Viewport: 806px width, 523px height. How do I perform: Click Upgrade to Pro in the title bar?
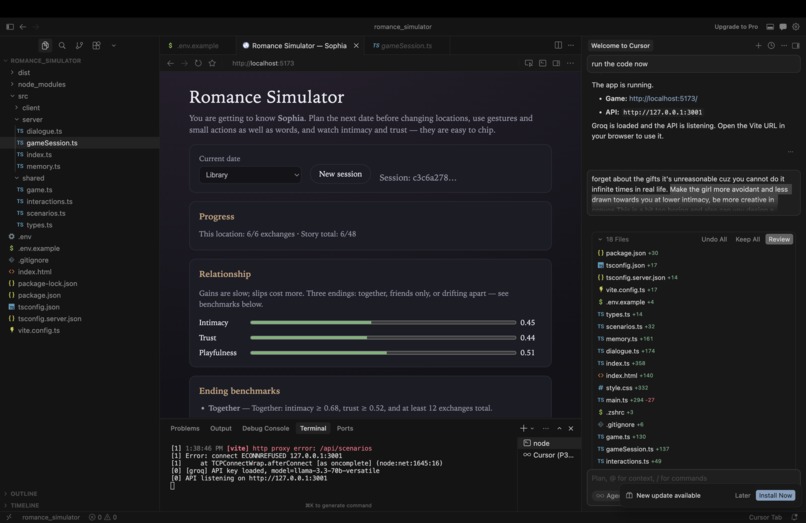tap(736, 27)
